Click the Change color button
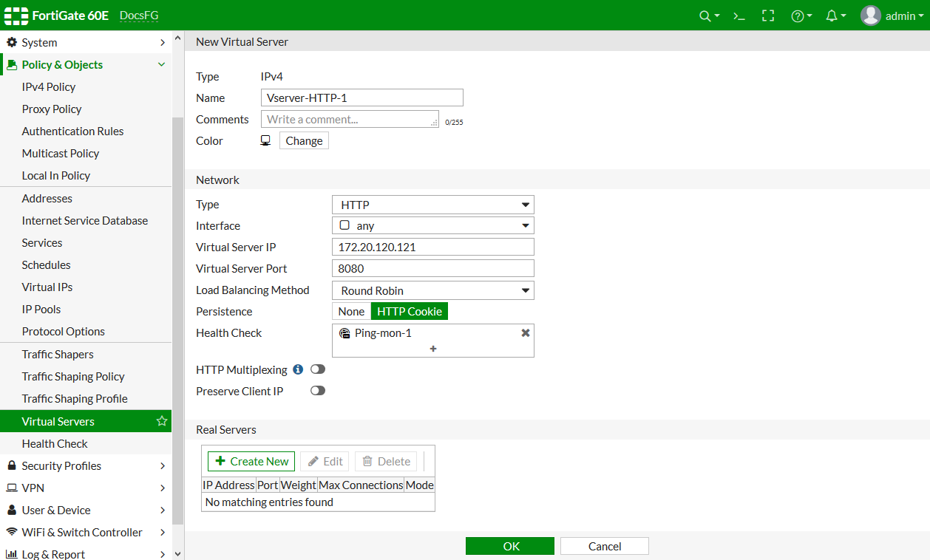Screen dimensions: 930x560 click(x=304, y=141)
